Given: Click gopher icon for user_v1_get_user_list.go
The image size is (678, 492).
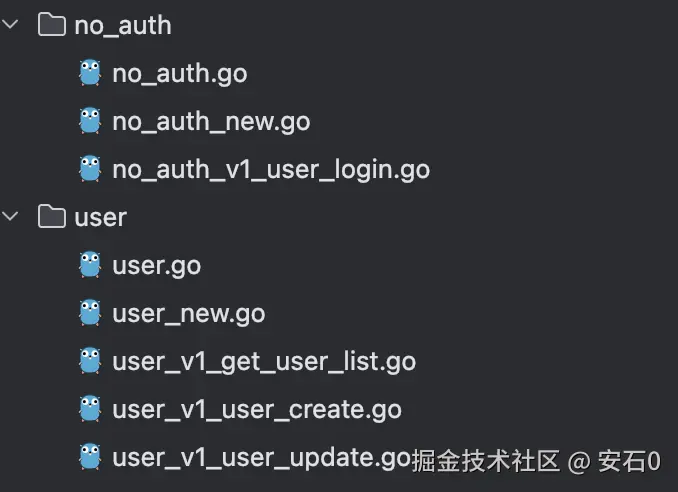Looking at the screenshot, I should pos(90,361).
